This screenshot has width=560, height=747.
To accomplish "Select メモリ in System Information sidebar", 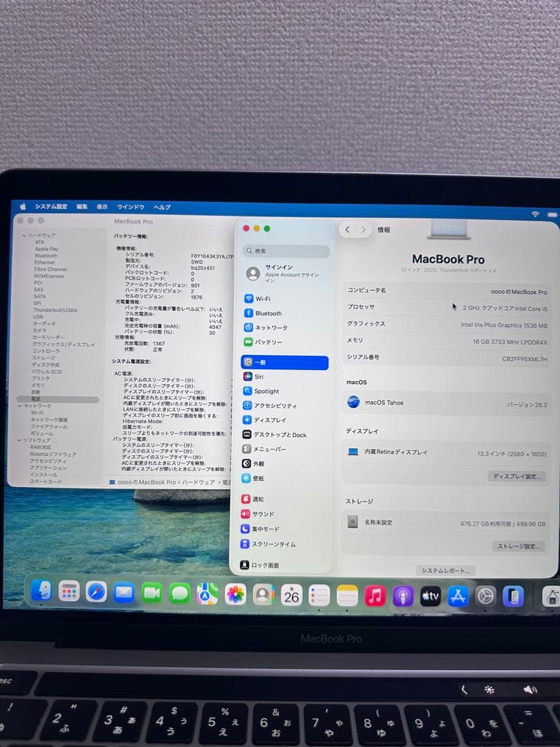I will click(38, 385).
